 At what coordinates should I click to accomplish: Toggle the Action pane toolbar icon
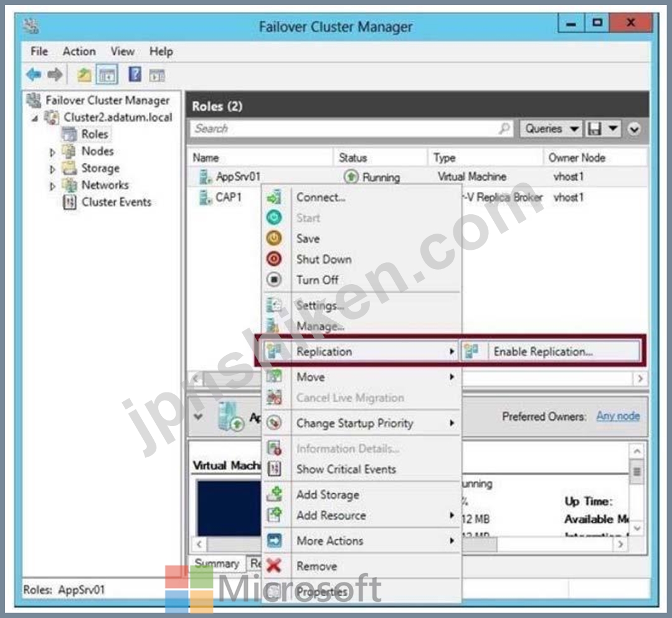point(157,75)
